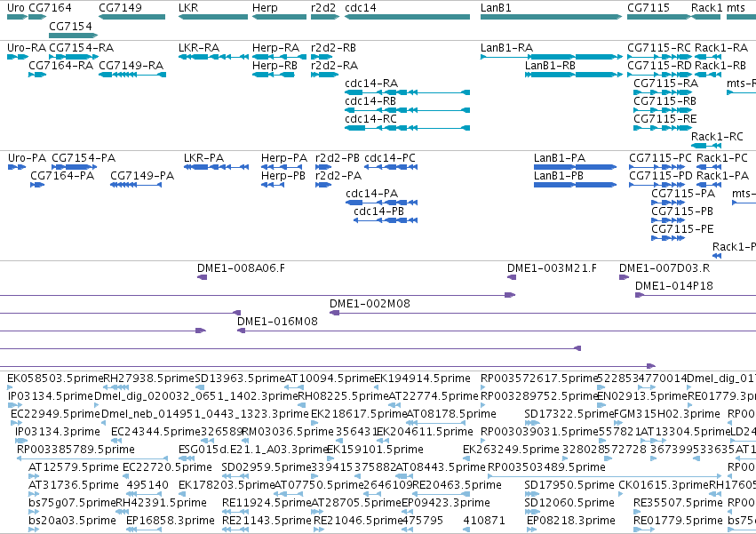
Task: Click the CG7154-PA label
Action: pos(84,158)
